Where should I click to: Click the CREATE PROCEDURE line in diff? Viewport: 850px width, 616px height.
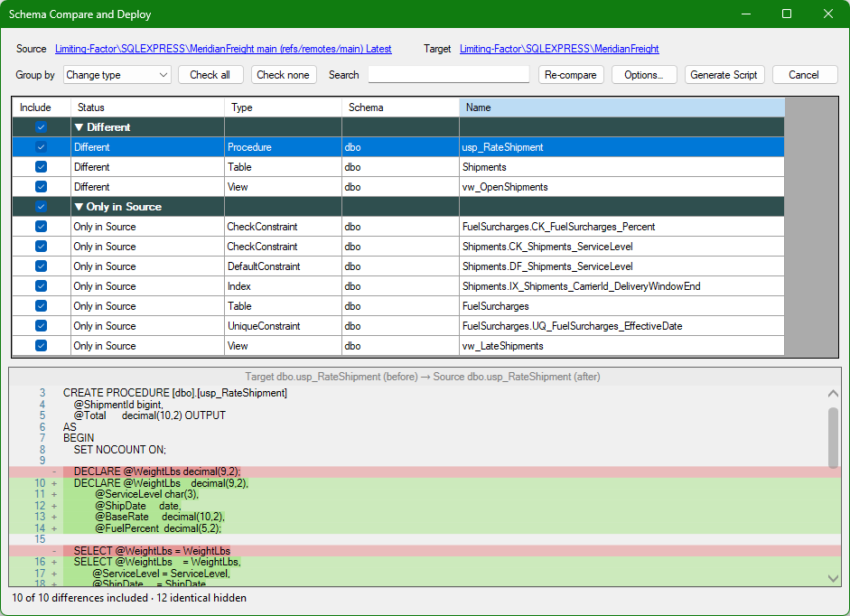click(x=175, y=393)
